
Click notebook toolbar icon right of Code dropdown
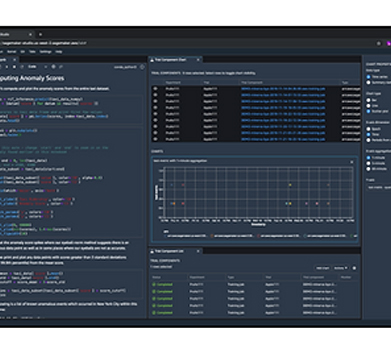tap(53, 67)
